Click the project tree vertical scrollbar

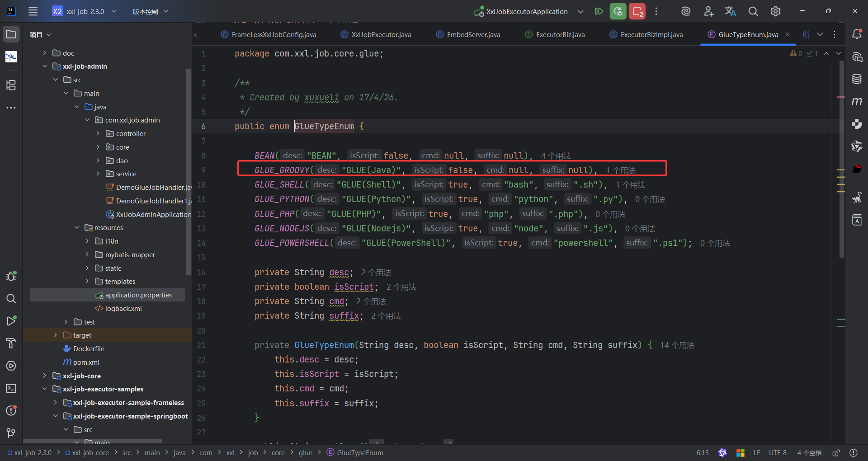tap(189, 171)
